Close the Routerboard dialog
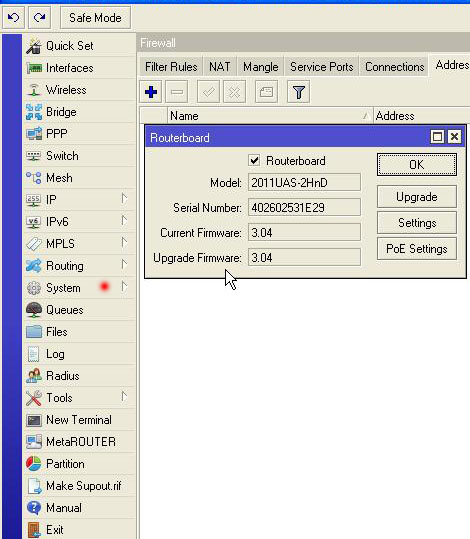 (454, 137)
